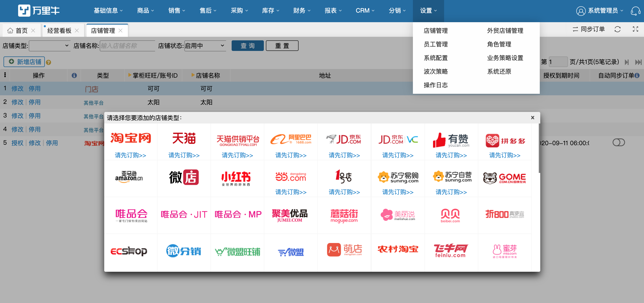
Task: Open 员工管理 in settings menu
Action: (436, 44)
